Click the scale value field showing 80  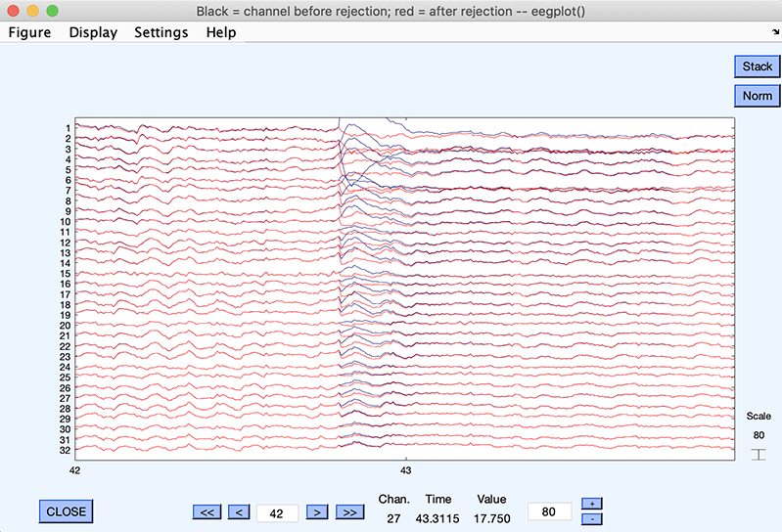pyautogui.click(x=549, y=511)
